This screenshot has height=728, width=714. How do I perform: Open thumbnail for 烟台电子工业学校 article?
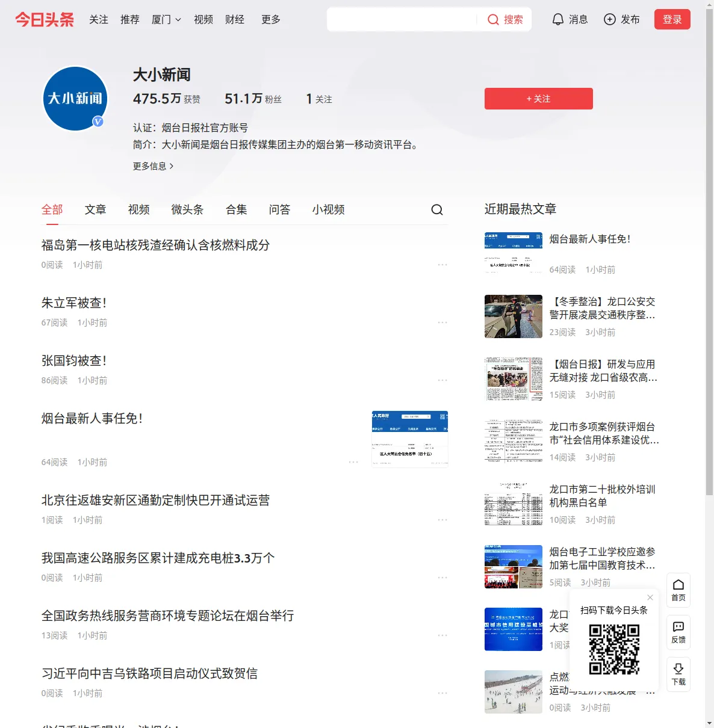pos(514,567)
